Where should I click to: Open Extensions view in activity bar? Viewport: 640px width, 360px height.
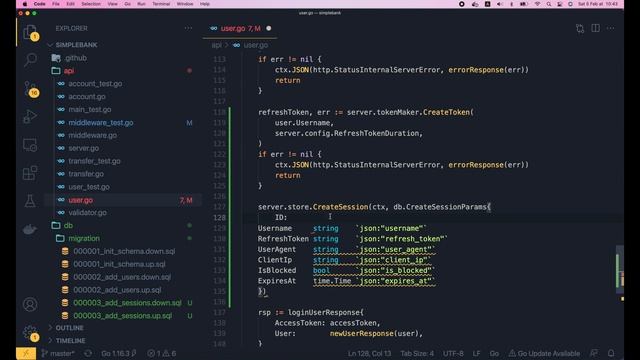30,173
